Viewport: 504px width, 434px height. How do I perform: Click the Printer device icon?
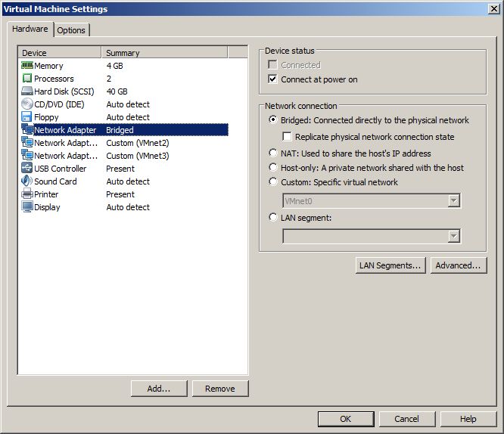tap(27, 194)
